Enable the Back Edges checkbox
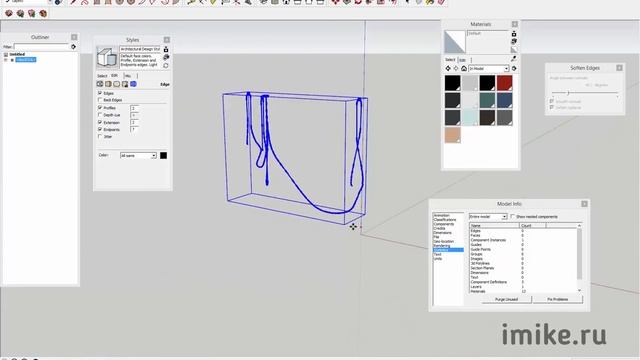This screenshot has height=360, width=640. 100,100
